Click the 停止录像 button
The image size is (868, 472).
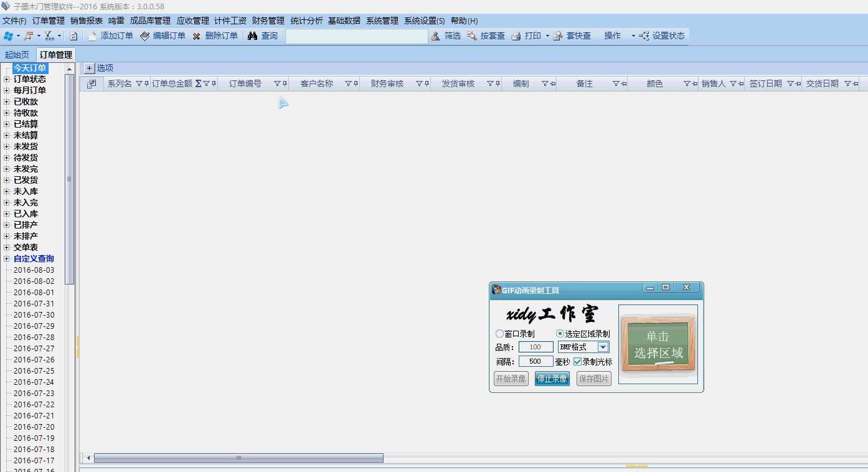(552, 379)
